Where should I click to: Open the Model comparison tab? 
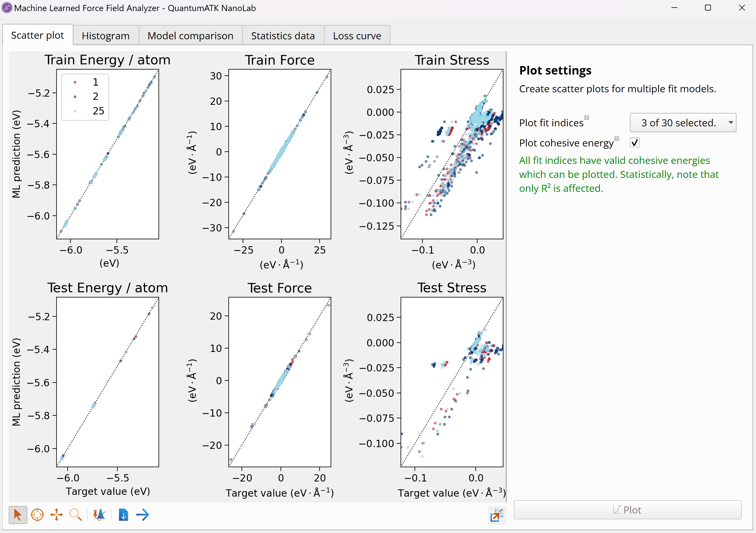(x=190, y=36)
